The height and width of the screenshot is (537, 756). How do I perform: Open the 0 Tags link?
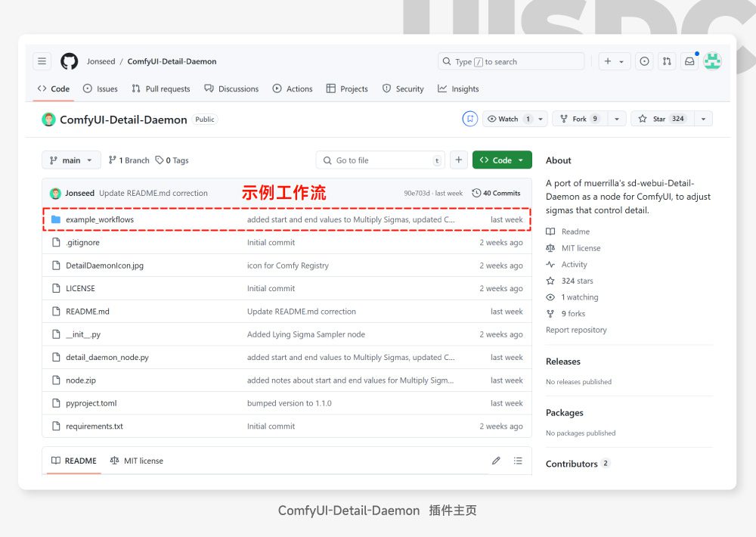pos(172,160)
